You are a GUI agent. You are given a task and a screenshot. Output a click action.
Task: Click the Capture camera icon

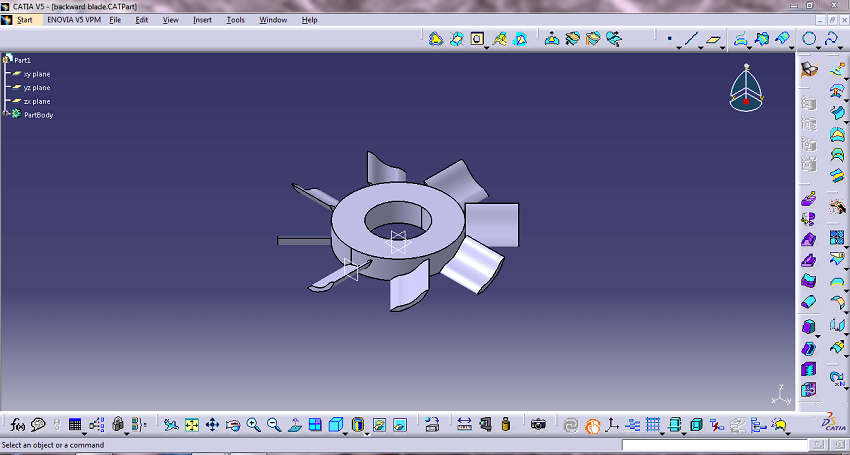(538, 425)
